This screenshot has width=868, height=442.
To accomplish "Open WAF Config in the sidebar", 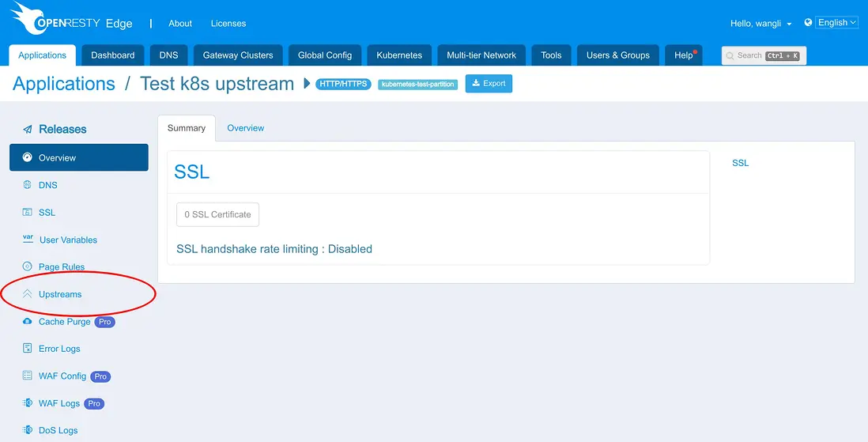I will (62, 376).
